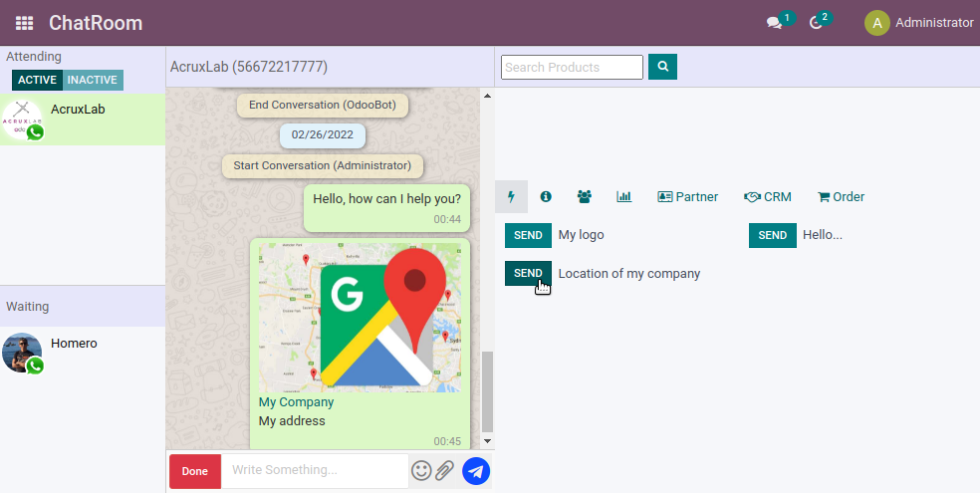Select the Homero waiting conversation name

point(74,343)
